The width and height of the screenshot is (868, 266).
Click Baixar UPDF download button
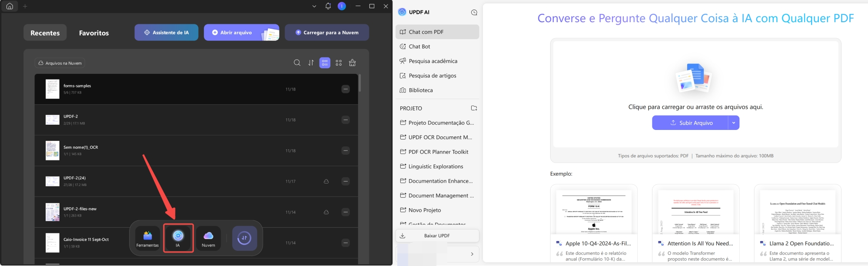(437, 236)
